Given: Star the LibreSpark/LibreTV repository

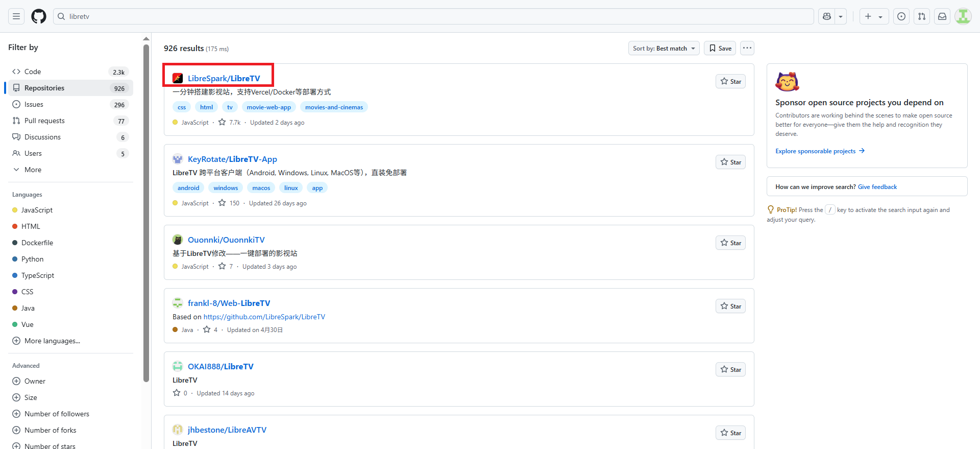Looking at the screenshot, I should click(x=730, y=82).
